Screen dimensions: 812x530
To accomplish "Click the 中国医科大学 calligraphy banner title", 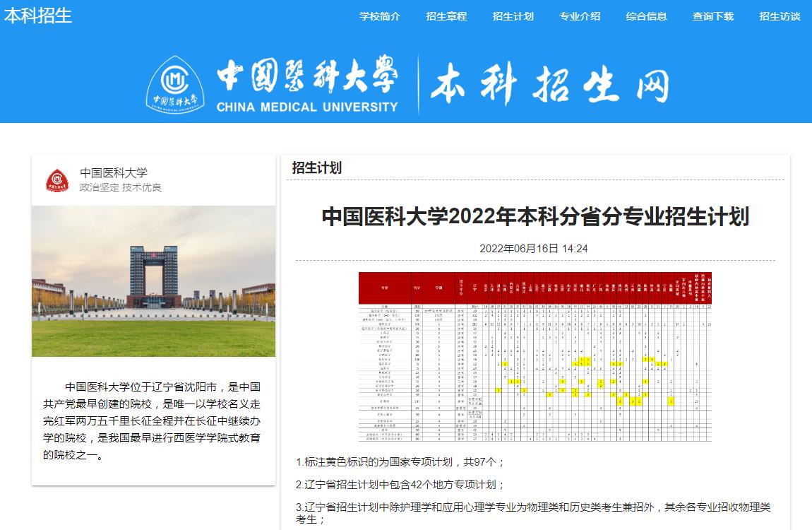I will click(307, 74).
